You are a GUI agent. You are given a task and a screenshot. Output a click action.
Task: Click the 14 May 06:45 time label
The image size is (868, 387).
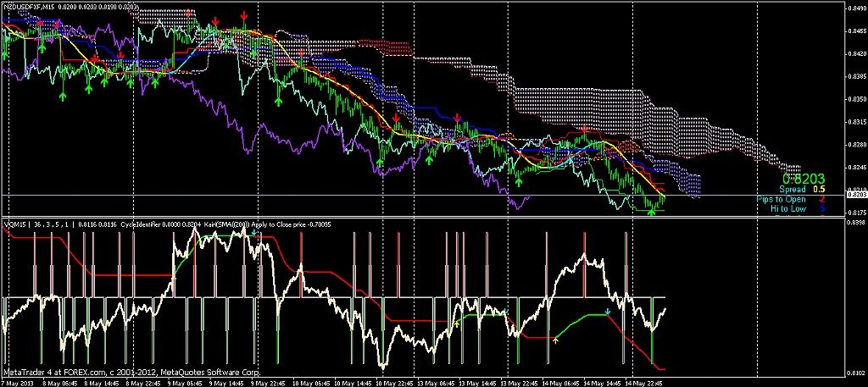tap(561, 383)
